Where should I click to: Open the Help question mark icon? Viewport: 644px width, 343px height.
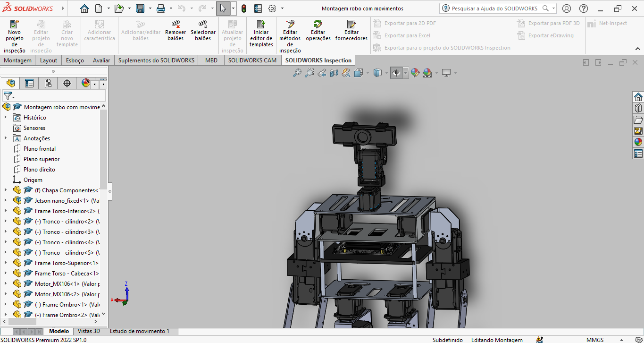tap(584, 9)
